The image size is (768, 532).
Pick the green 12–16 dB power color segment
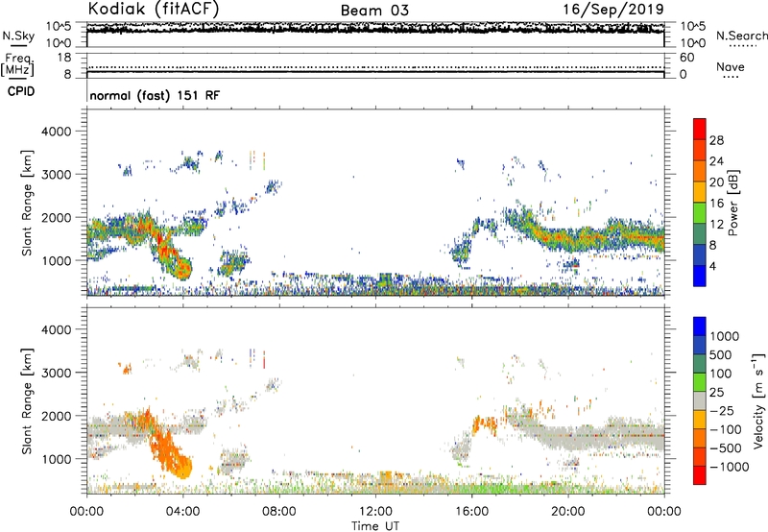(700, 213)
